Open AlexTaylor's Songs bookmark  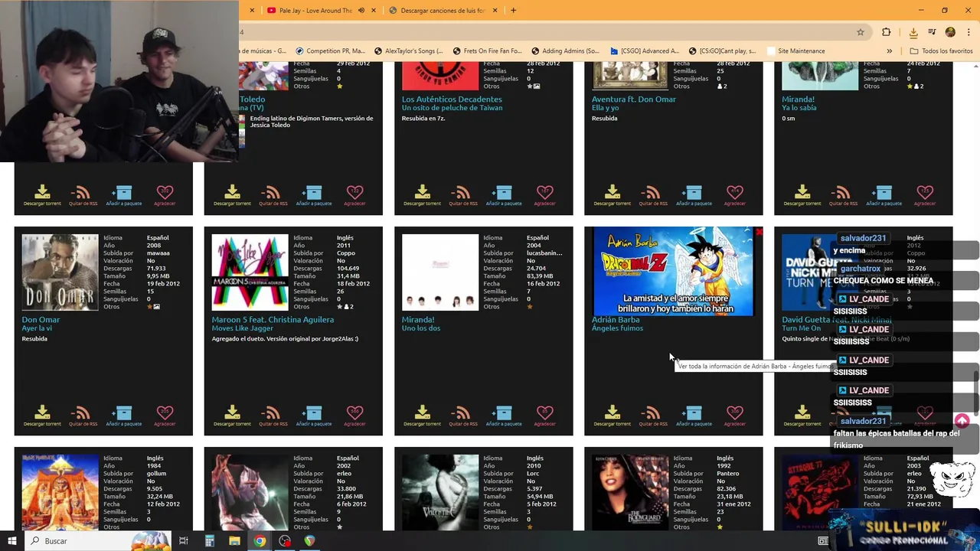click(x=408, y=51)
